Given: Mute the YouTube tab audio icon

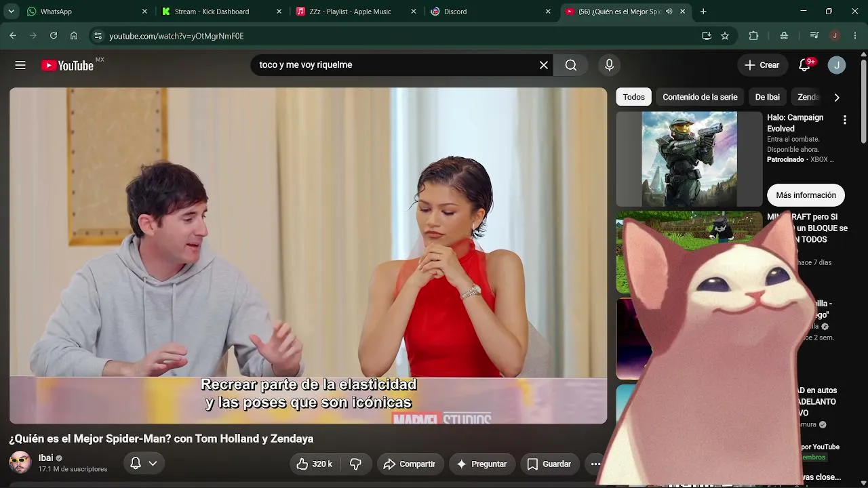Looking at the screenshot, I should tap(669, 12).
